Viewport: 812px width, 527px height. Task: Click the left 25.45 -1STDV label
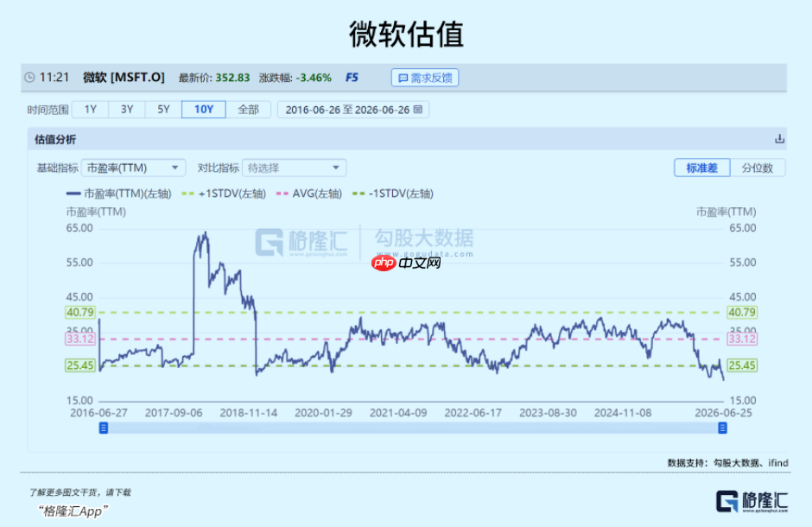tap(80, 365)
